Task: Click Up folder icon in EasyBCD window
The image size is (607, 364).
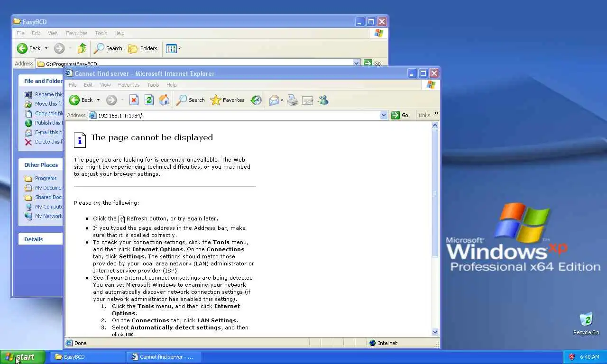Action: [82, 48]
